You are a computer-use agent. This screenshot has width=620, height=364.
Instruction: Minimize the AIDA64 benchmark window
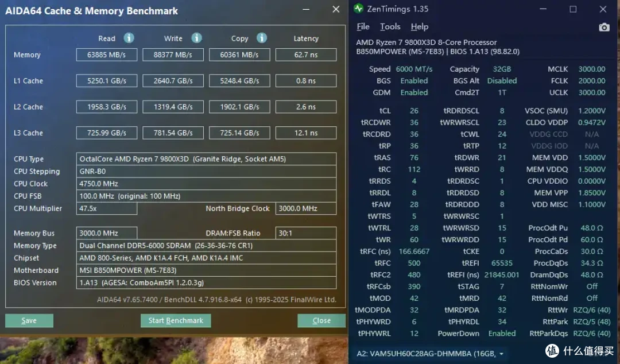[306, 9]
